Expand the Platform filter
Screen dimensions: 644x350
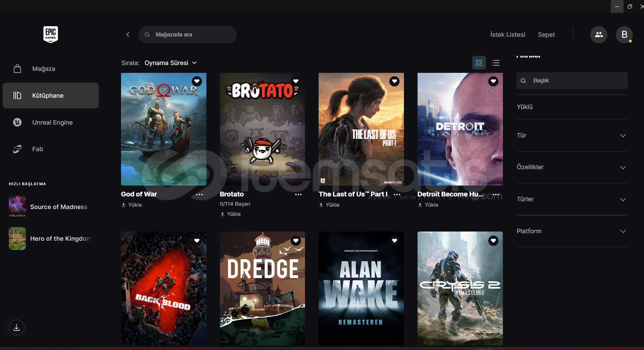[x=572, y=231]
